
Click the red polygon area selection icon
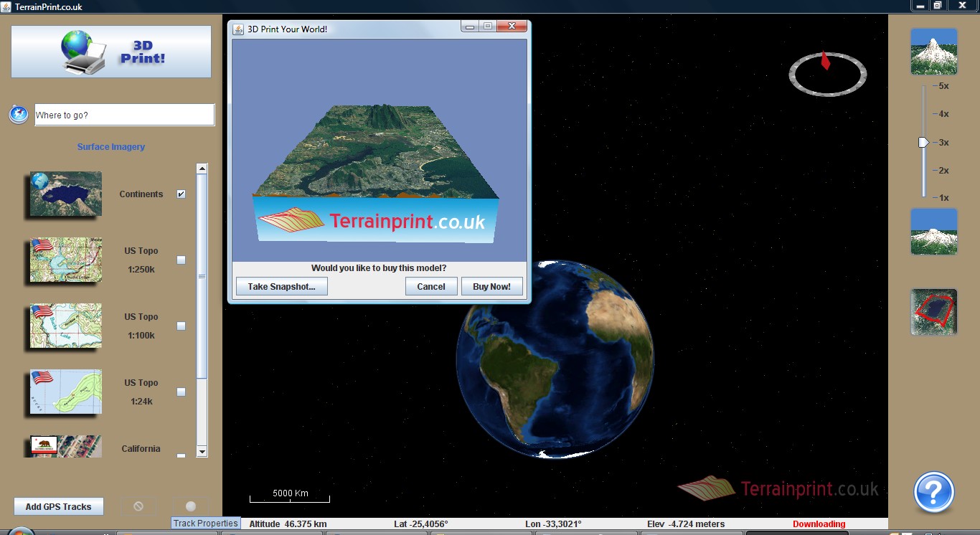(933, 312)
